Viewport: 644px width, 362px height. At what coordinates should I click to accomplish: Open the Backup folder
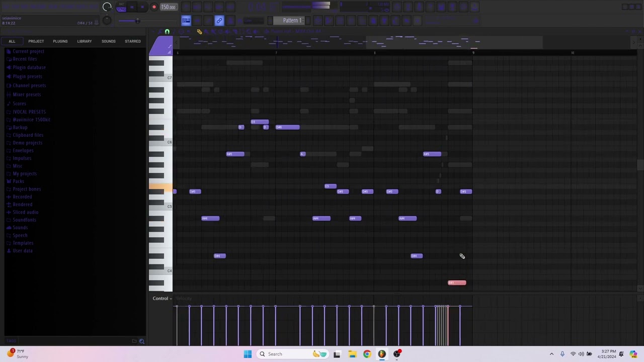coord(20,127)
